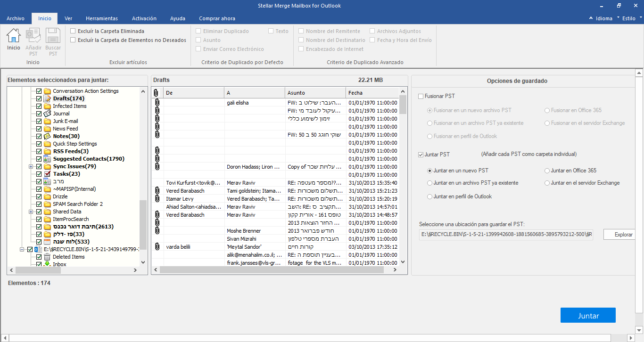The height and width of the screenshot is (342, 644).
Task: Click the paperclip on the varda belili row
Action: (x=157, y=247)
